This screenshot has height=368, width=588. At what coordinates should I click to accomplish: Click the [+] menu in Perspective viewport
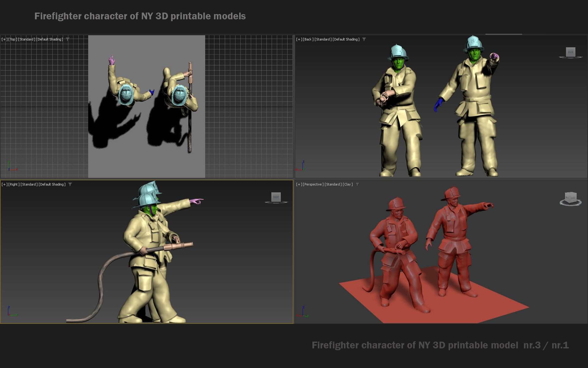[x=299, y=184]
